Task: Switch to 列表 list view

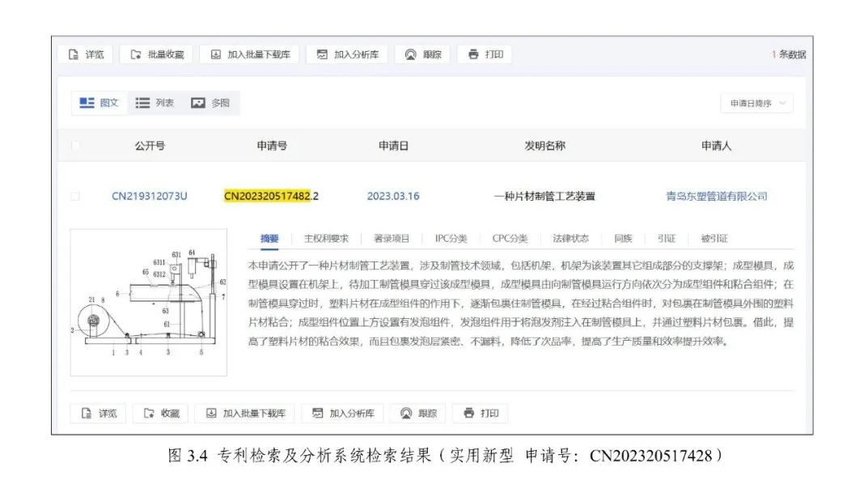Action: (155, 103)
